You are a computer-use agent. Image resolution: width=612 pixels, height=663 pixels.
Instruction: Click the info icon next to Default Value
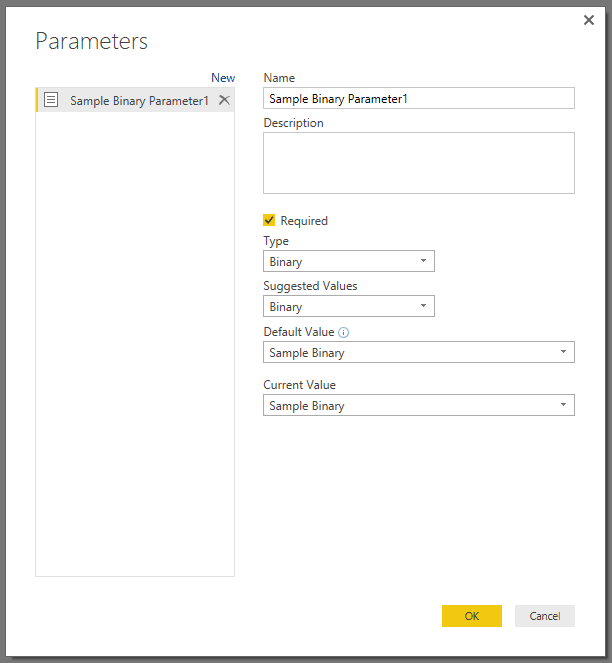click(x=344, y=332)
